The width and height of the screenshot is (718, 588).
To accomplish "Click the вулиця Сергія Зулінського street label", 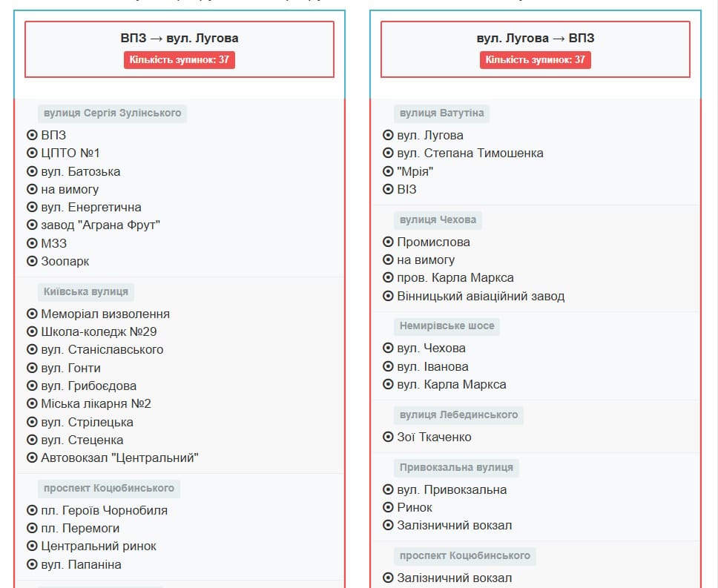I will (x=113, y=113).
